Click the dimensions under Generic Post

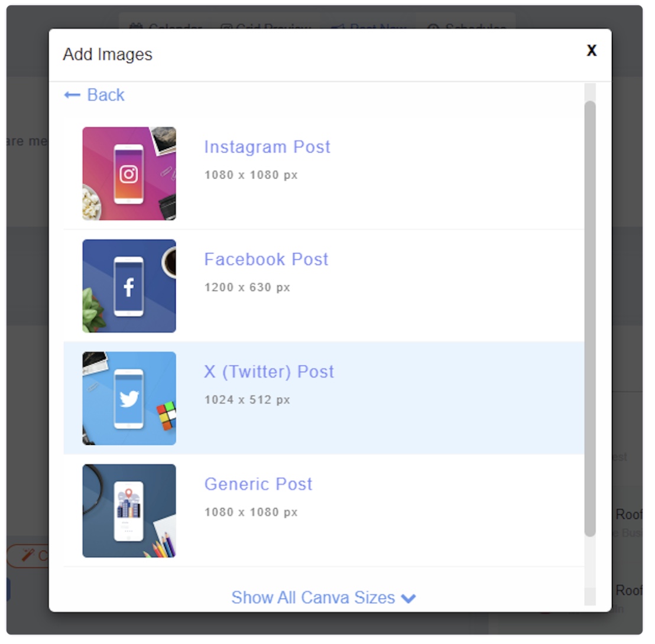point(251,512)
